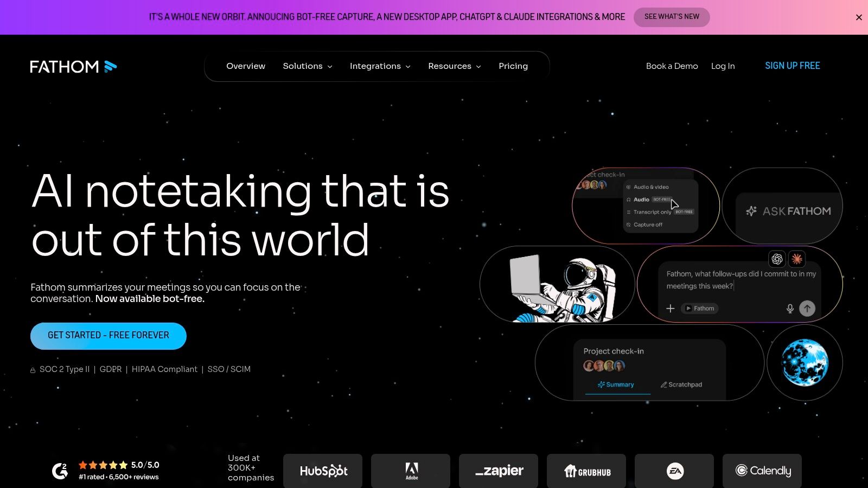Click the EA logo tile
Image resolution: width=868 pixels, height=488 pixels.
[x=674, y=471]
